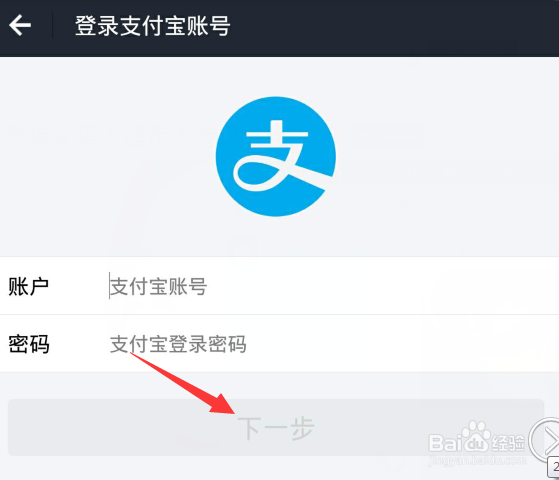Click the Baidu 经验 watermark logo

477,440
